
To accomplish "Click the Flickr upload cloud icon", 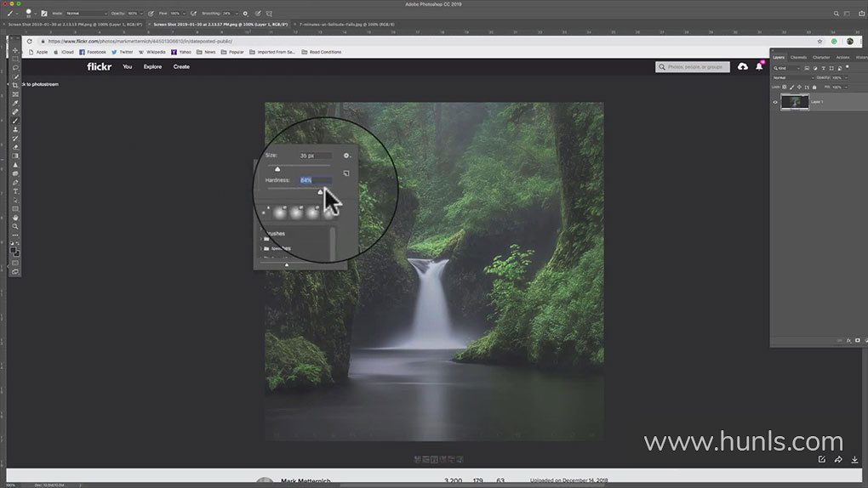I will 742,66.
